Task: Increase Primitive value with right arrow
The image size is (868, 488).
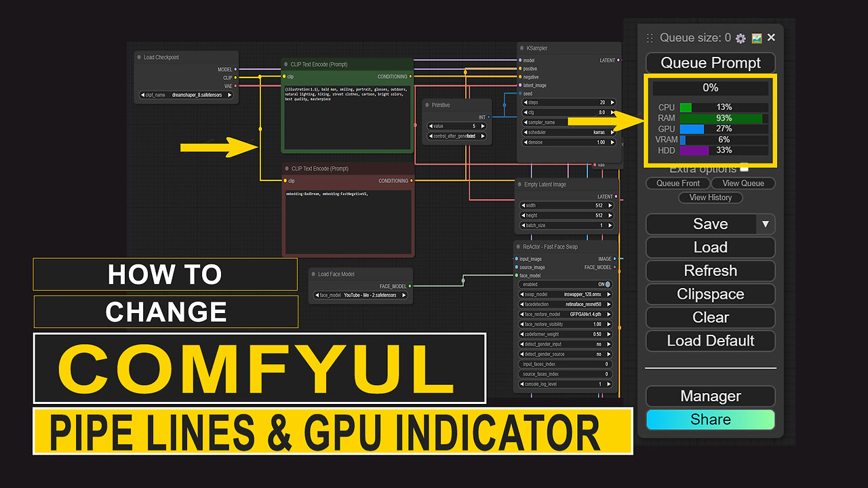Action: click(483, 126)
